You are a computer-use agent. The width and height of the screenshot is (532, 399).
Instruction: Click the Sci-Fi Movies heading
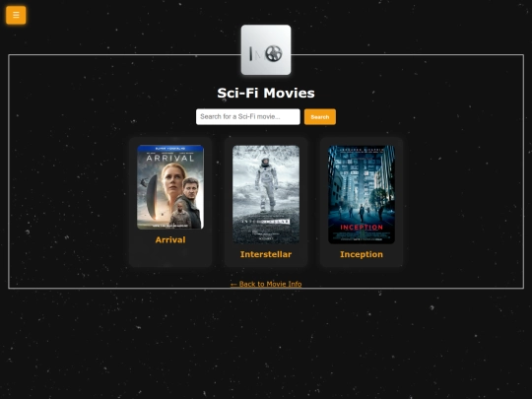point(266,93)
